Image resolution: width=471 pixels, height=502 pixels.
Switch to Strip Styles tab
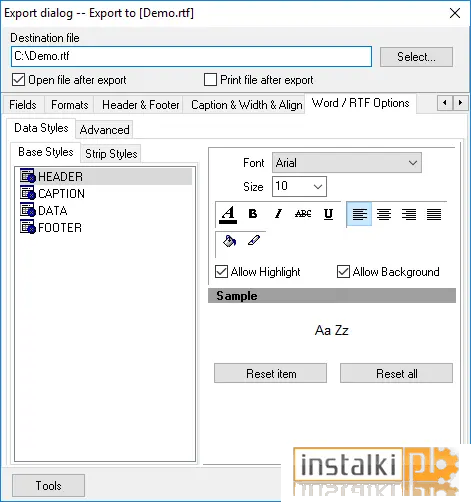pyautogui.click(x=111, y=154)
